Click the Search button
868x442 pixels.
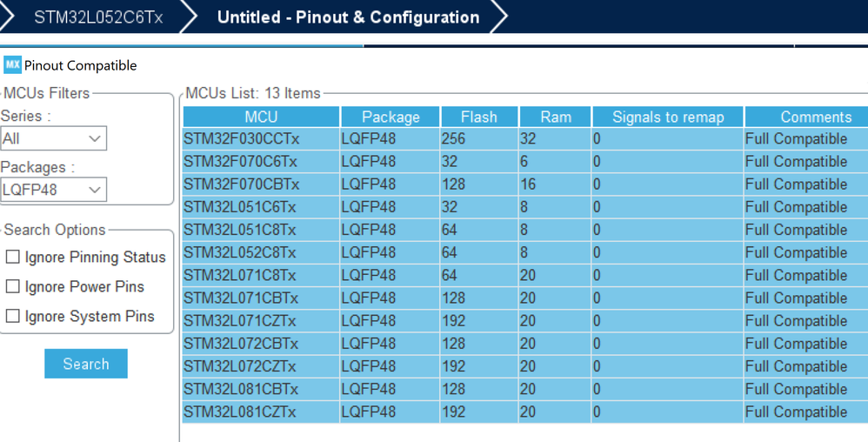[x=86, y=364]
